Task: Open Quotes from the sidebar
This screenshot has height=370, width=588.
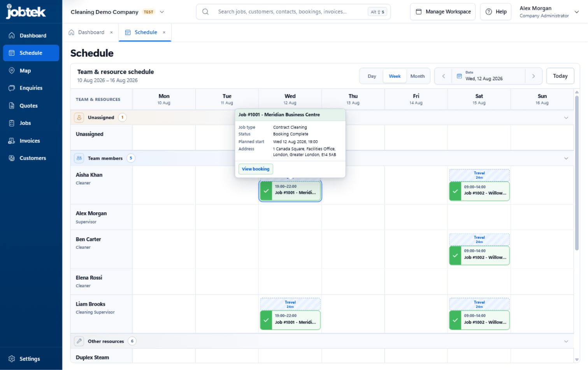Action: point(31,106)
